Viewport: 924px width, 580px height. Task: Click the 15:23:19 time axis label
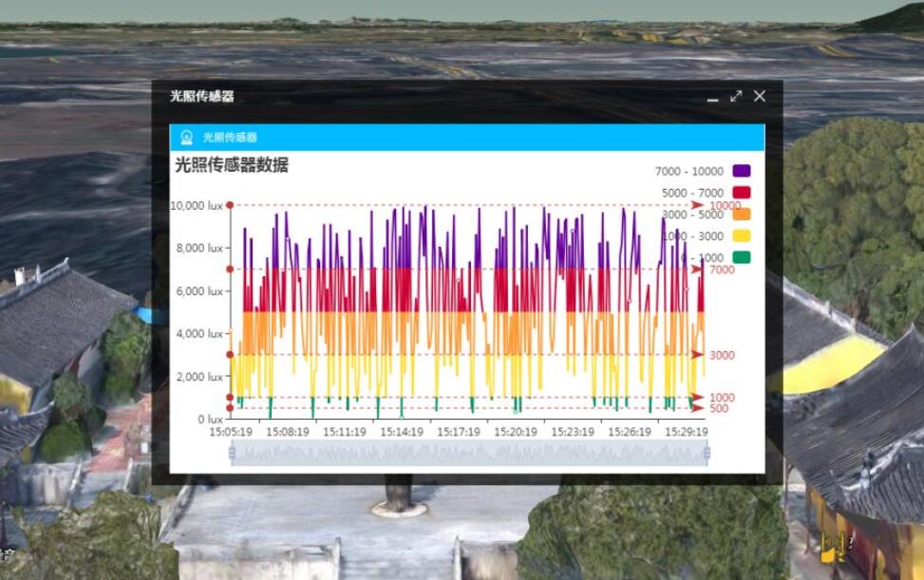tap(573, 432)
